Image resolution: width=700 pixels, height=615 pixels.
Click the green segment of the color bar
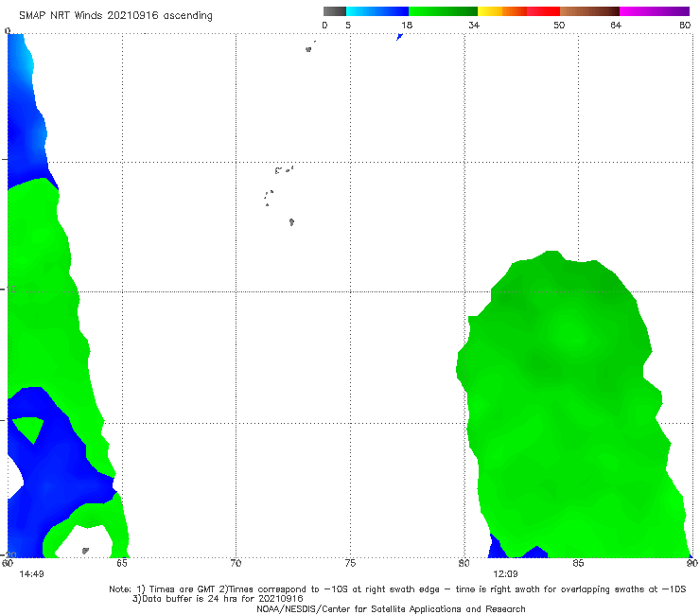coord(444,11)
